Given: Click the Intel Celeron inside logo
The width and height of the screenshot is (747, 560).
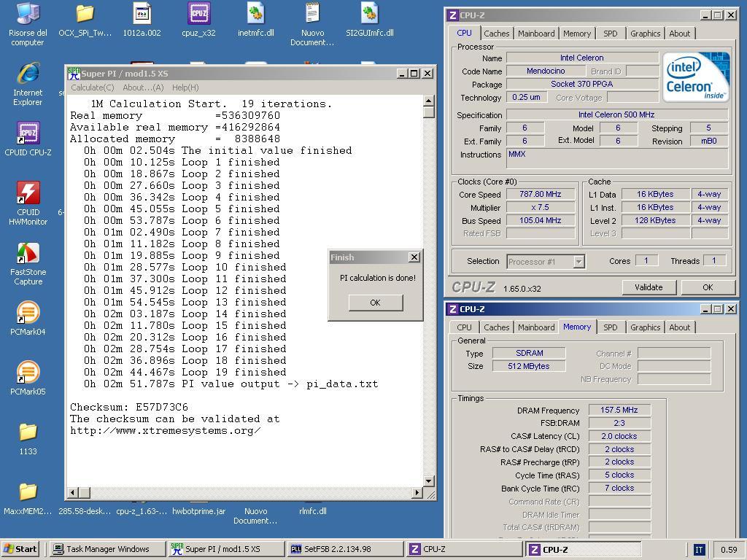Looking at the screenshot, I should point(695,77).
